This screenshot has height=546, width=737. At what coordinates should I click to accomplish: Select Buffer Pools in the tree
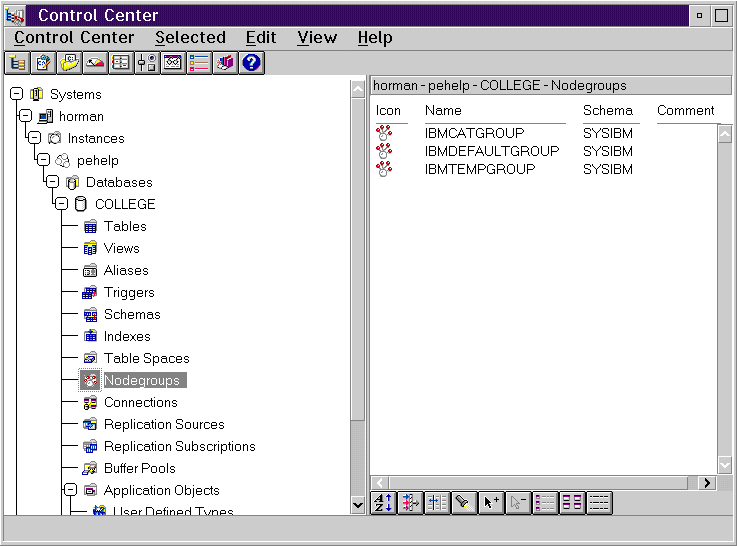tap(140, 468)
